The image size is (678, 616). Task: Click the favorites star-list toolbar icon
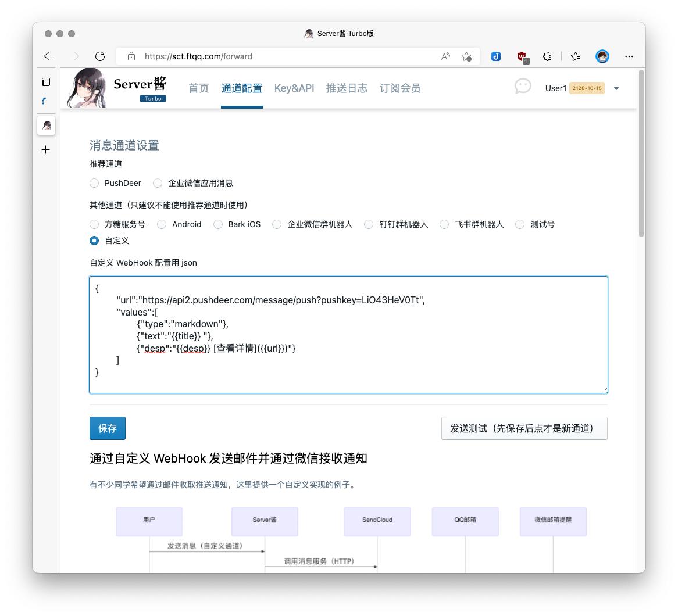(574, 56)
